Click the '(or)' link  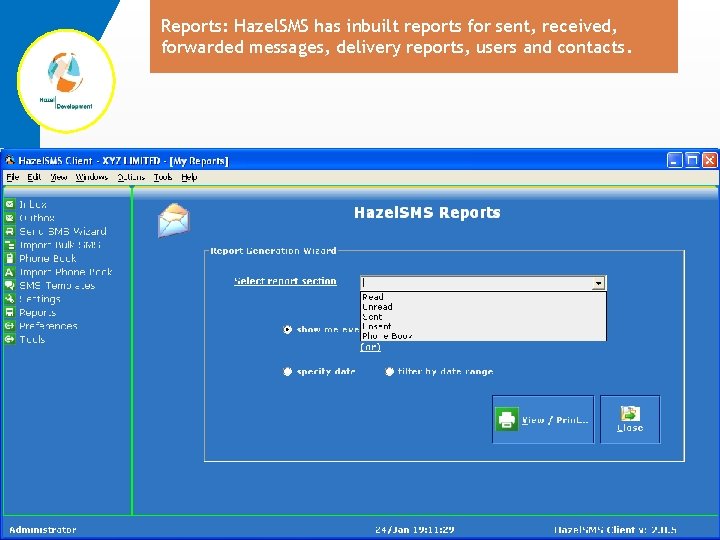(371, 347)
